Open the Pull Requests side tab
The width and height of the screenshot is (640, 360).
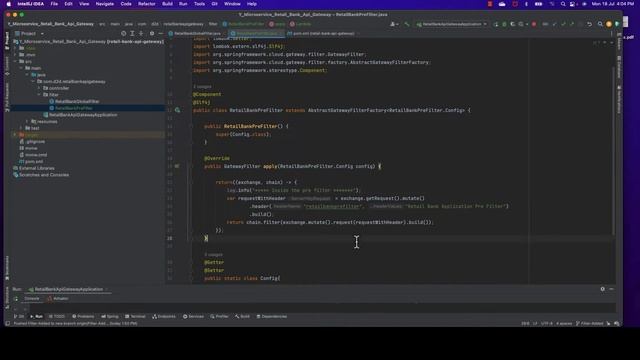(x=7, y=97)
